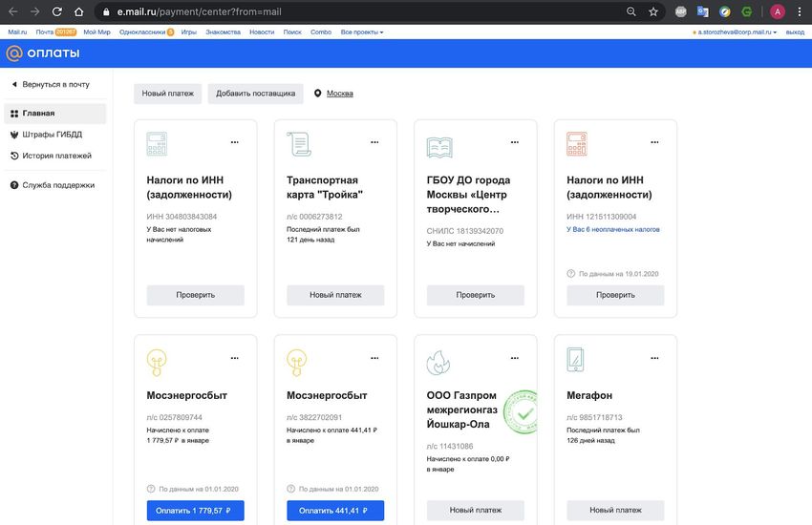Open options menu on Мегафон card
This screenshot has width=812, height=525.
pos(654,358)
